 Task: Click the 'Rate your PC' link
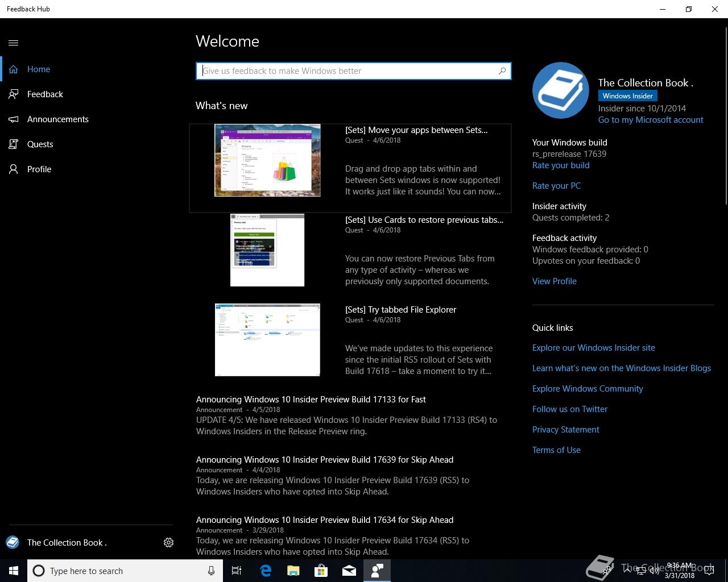556,186
